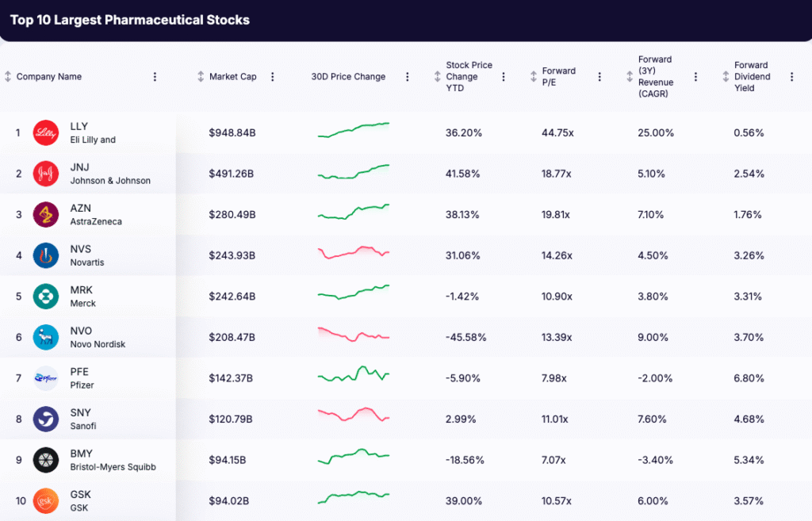The height and width of the screenshot is (521, 812).
Task: Click the Sanofi logo
Action: pyautogui.click(x=45, y=419)
